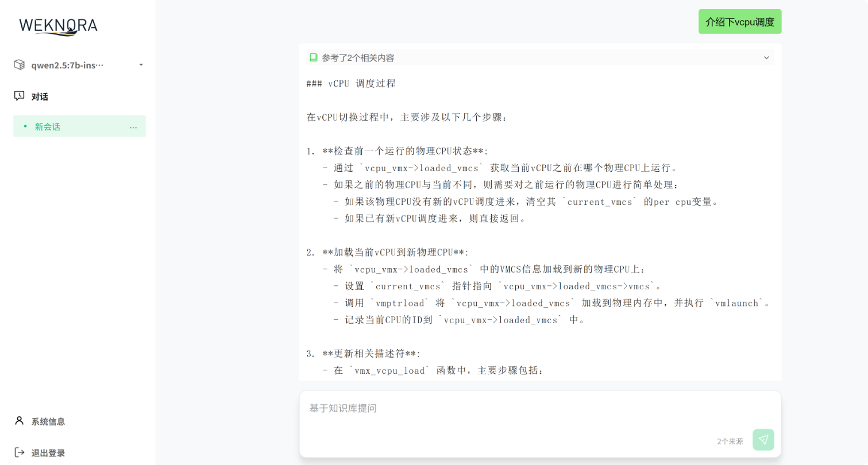Click 系统信息 in the sidebar
This screenshot has height=465, width=868.
tap(48, 421)
